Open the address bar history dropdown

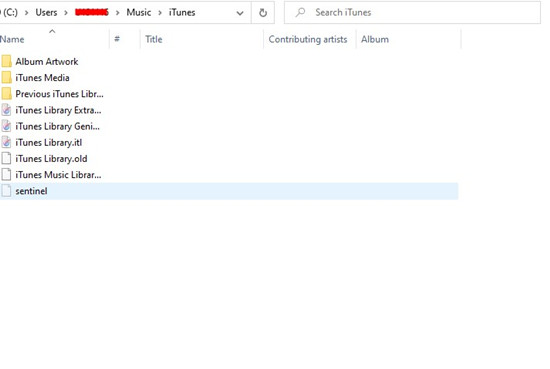[240, 13]
